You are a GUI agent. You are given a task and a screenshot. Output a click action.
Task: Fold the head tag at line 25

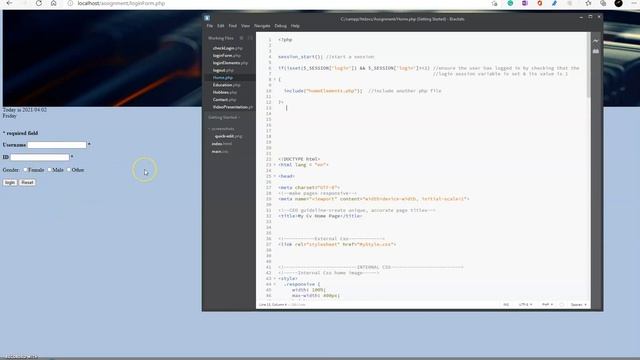[x=275, y=176]
